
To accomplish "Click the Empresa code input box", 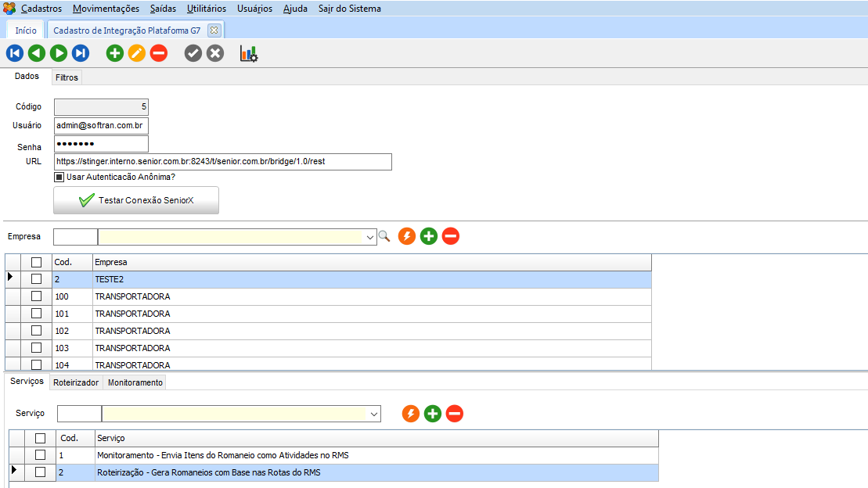I will [75, 237].
